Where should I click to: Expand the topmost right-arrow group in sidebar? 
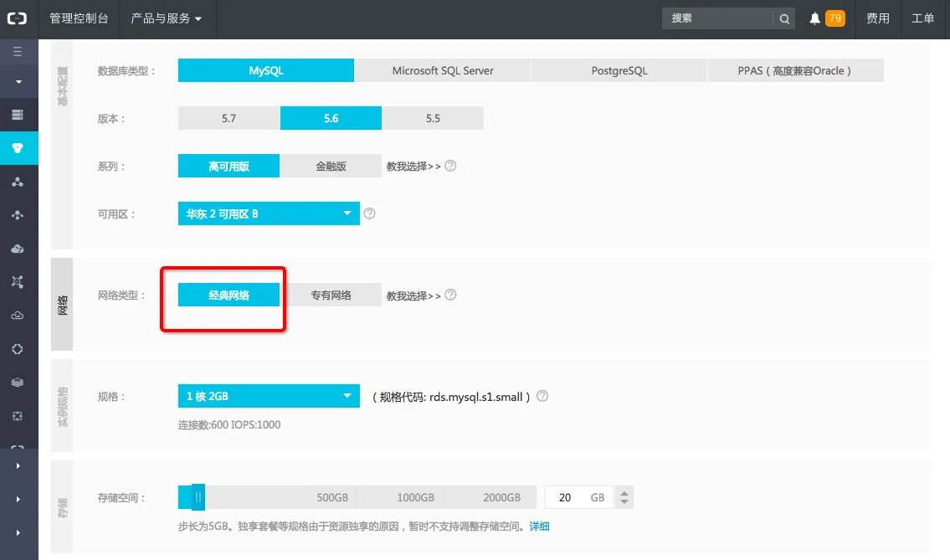coord(18,466)
